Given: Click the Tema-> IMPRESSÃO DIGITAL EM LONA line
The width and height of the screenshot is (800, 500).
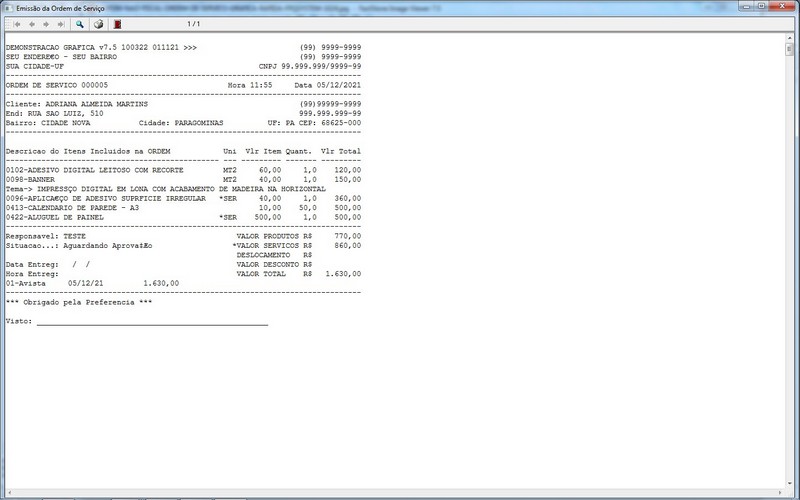Looking at the screenshot, I should (x=166, y=189).
